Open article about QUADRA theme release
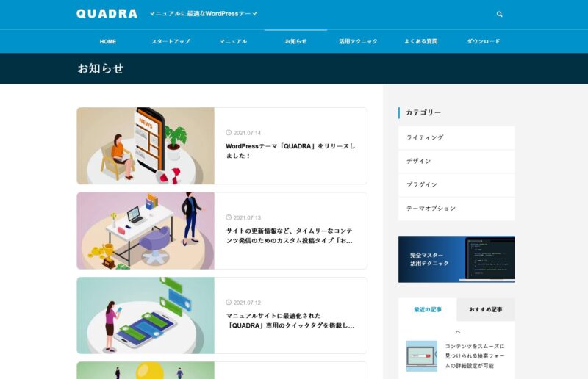 pos(290,151)
